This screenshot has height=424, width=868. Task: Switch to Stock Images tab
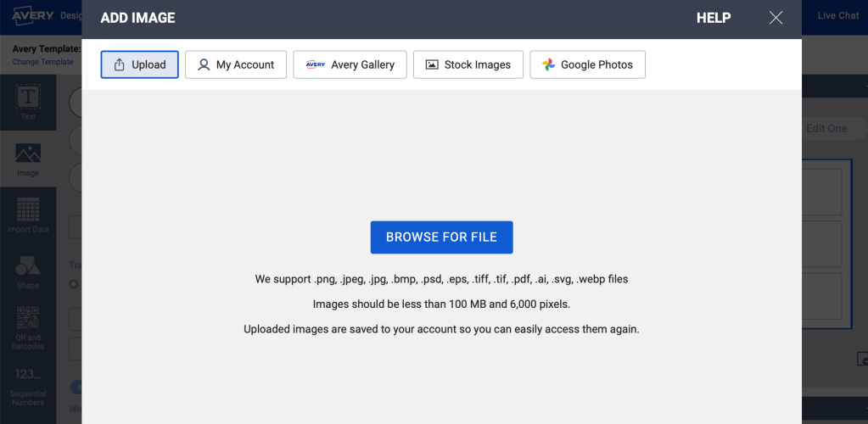(x=468, y=64)
